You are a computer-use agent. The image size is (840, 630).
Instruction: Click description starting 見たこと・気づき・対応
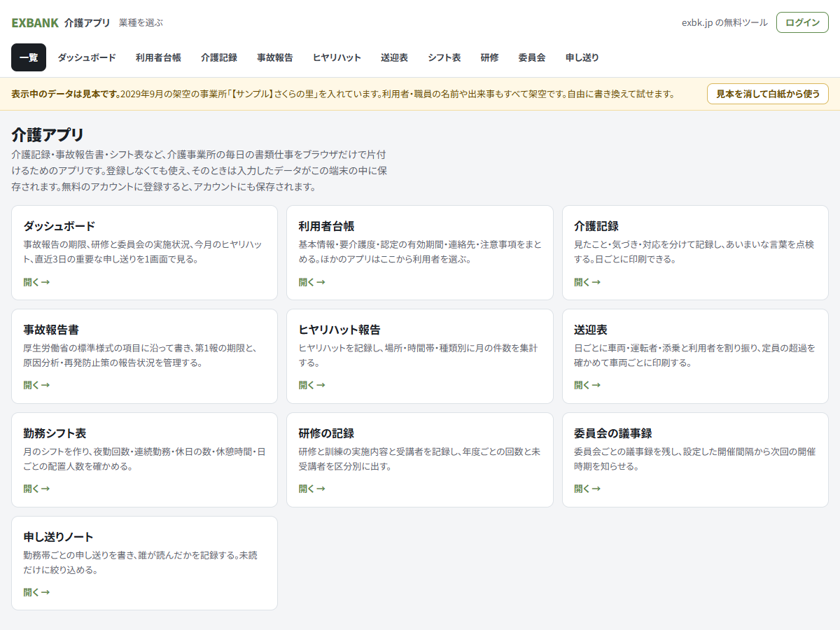click(694, 252)
